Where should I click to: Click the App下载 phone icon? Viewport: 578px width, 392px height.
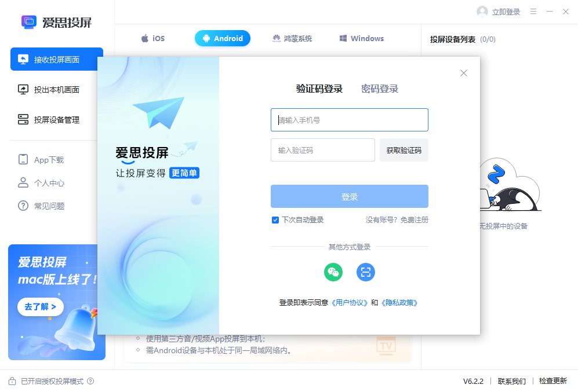point(23,159)
